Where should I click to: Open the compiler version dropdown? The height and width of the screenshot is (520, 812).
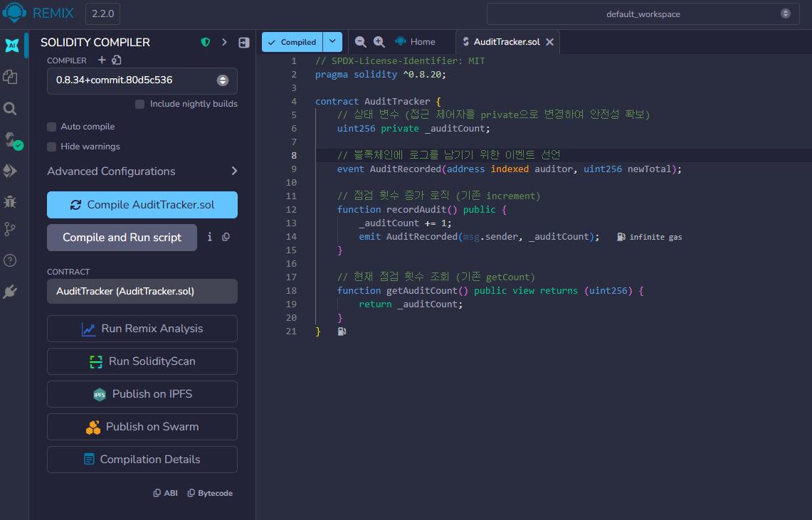142,80
